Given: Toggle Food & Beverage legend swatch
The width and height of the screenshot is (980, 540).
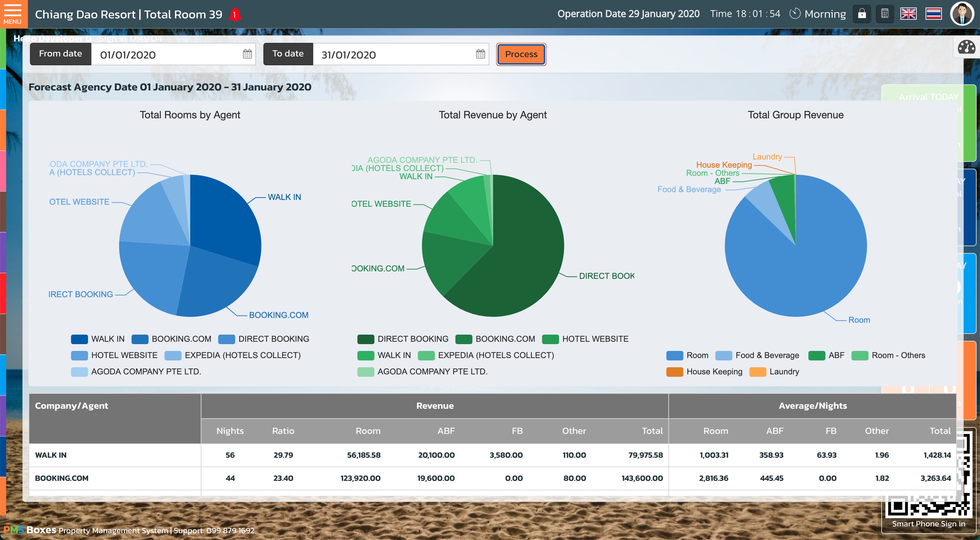Looking at the screenshot, I should pos(723,355).
